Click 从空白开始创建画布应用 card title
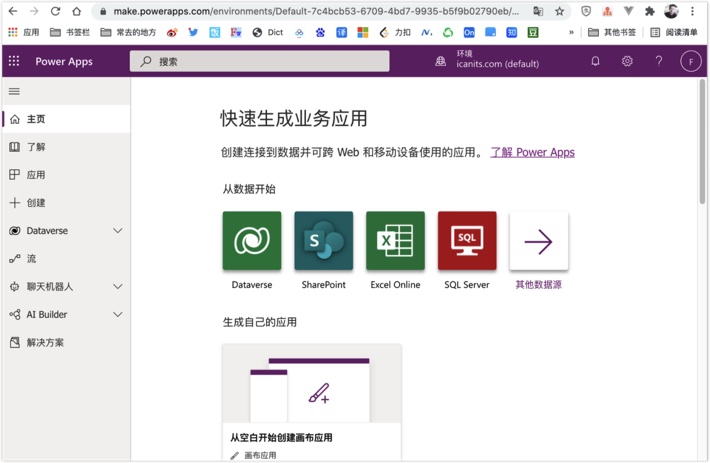 [281, 438]
